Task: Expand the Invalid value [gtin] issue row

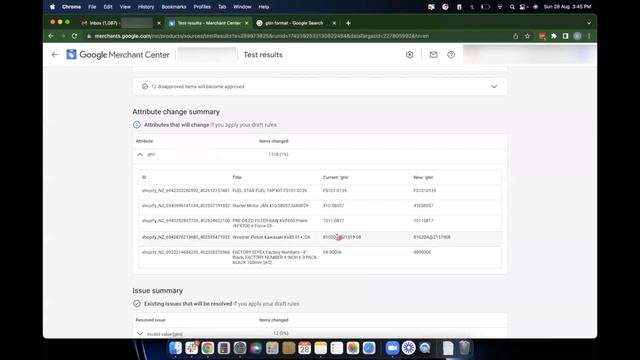Action: coord(140,333)
